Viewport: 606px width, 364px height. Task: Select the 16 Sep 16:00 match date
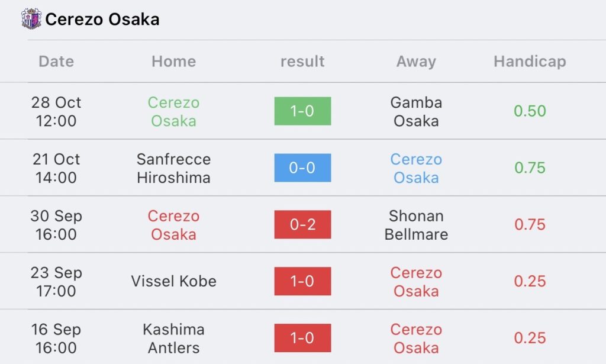[56, 339]
